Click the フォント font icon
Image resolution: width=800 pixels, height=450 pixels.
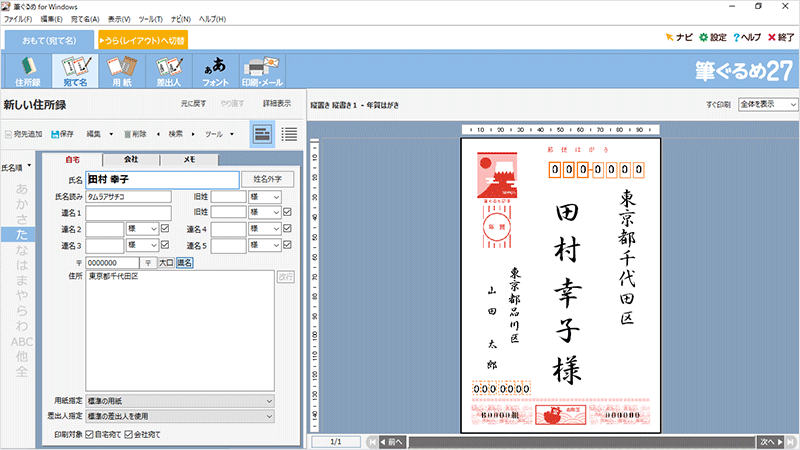[x=215, y=70]
